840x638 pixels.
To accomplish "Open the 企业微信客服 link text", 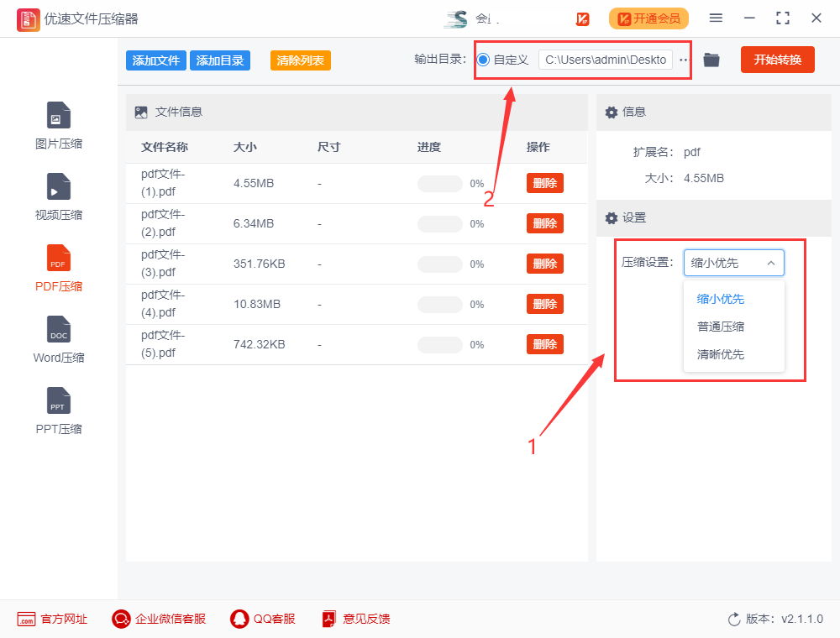I will (x=171, y=620).
